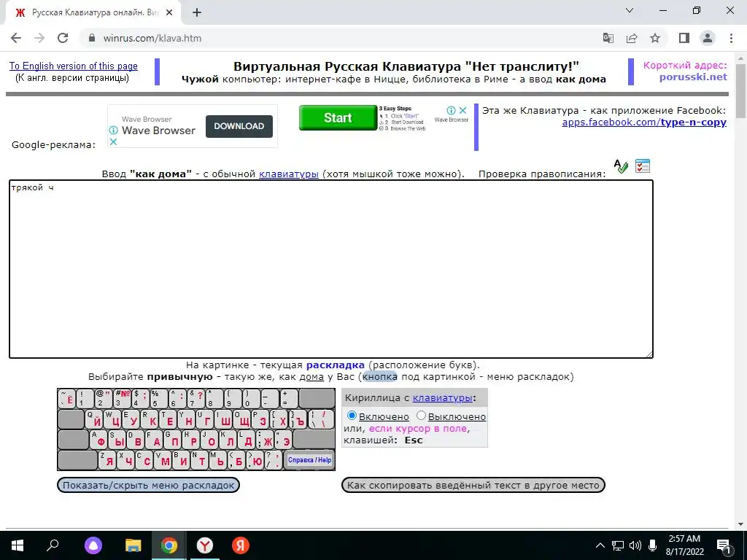747x560 pixels.
Task: Select the Включено radio button
Action: (x=352, y=415)
